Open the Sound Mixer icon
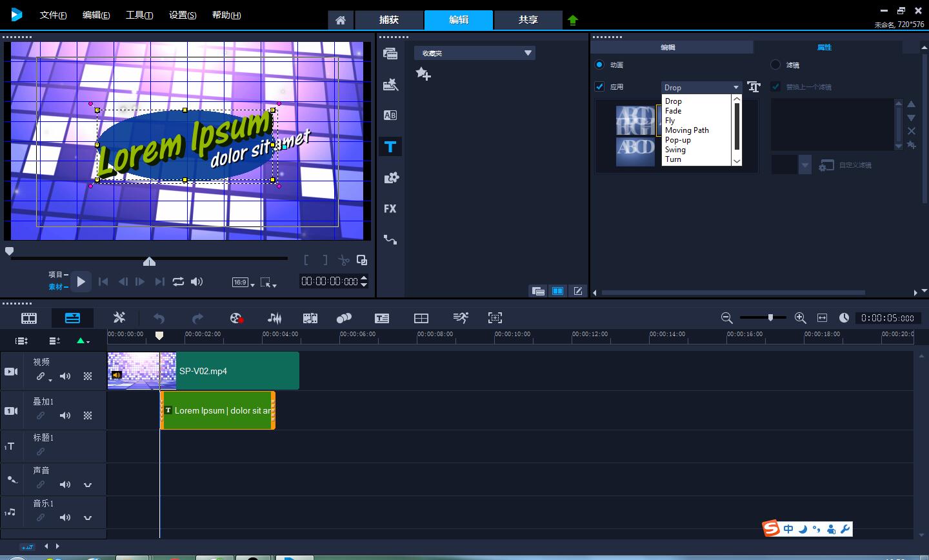This screenshot has width=929, height=560. click(274, 318)
